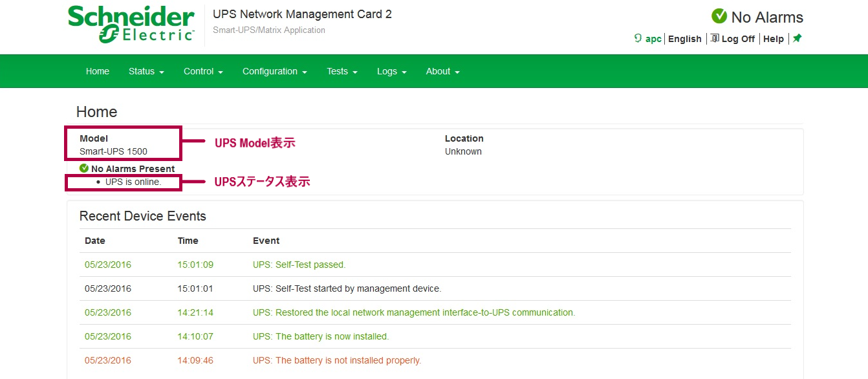The image size is (868, 379).
Task: Click the No Alarms header text
Action: coord(767,17)
